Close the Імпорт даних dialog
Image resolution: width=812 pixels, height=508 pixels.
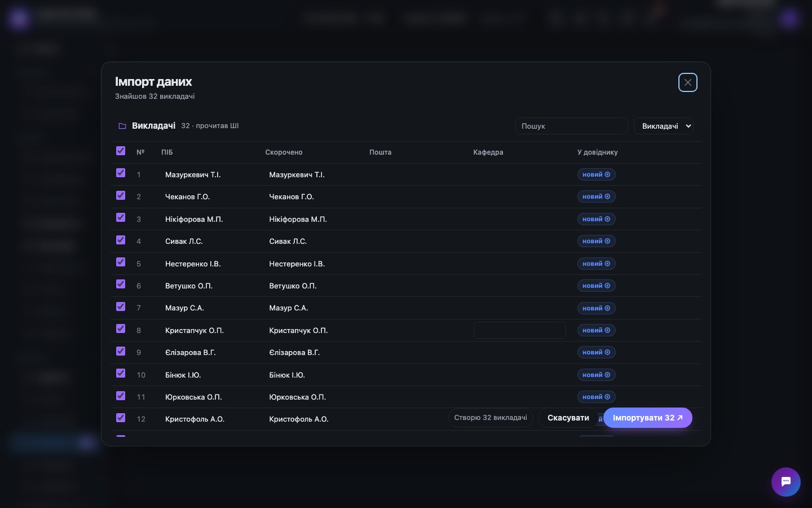point(688,82)
